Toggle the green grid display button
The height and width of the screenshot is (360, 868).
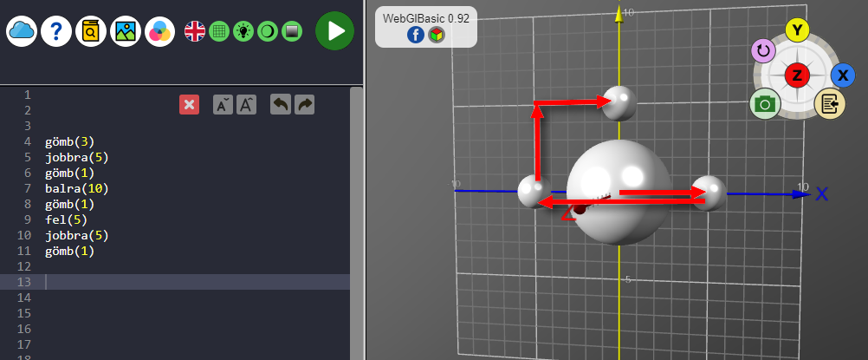[x=219, y=32]
